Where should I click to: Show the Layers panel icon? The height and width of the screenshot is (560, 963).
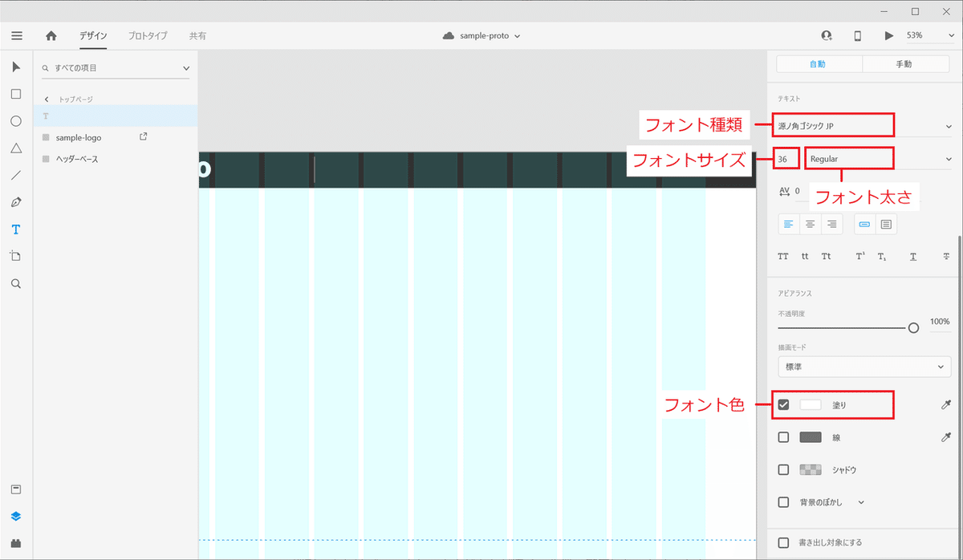pyautogui.click(x=16, y=517)
